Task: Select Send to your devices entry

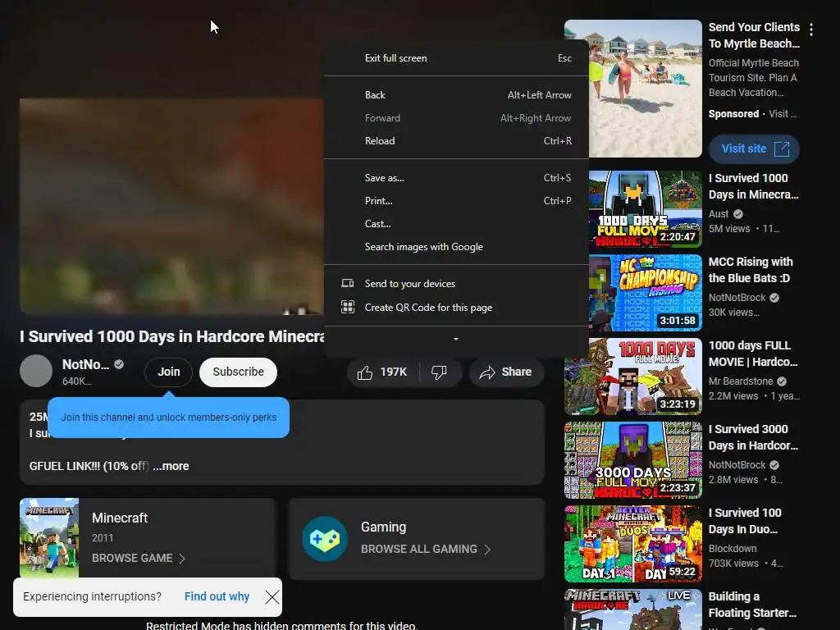Action: click(456, 283)
